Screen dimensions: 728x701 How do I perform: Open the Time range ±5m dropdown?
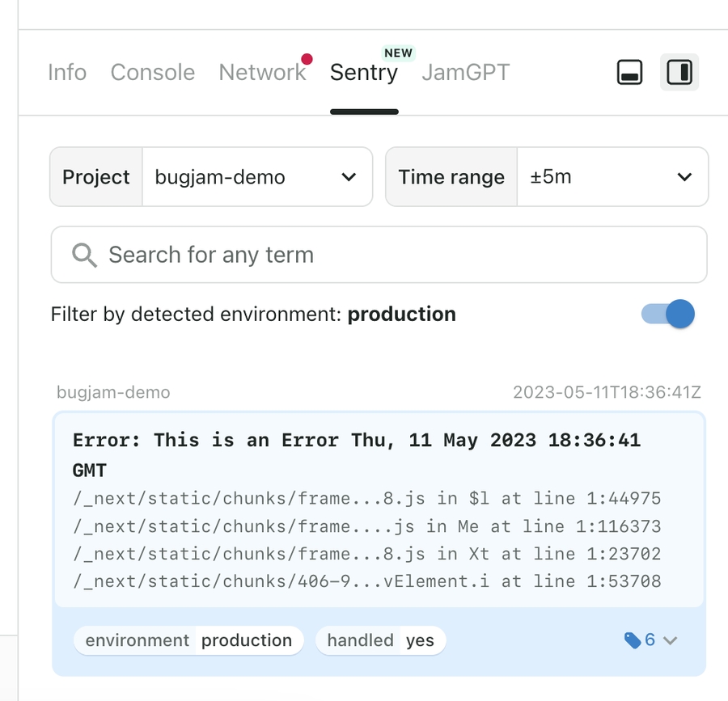[612, 177]
